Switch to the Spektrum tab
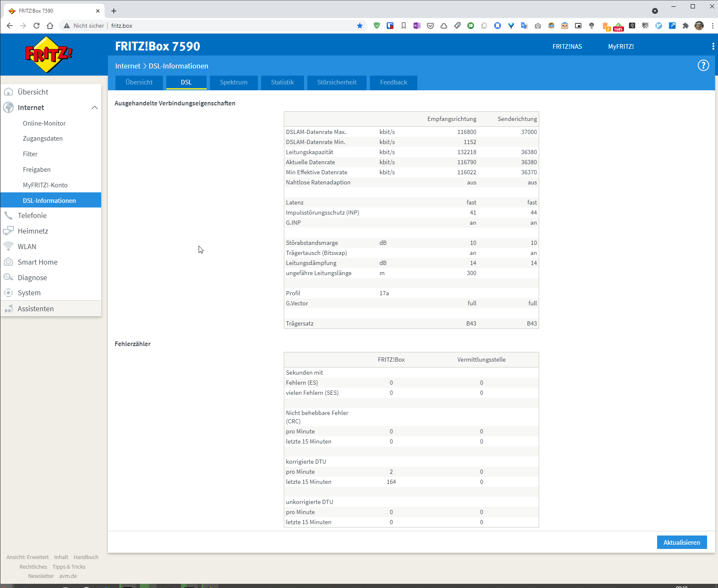 pyautogui.click(x=233, y=82)
